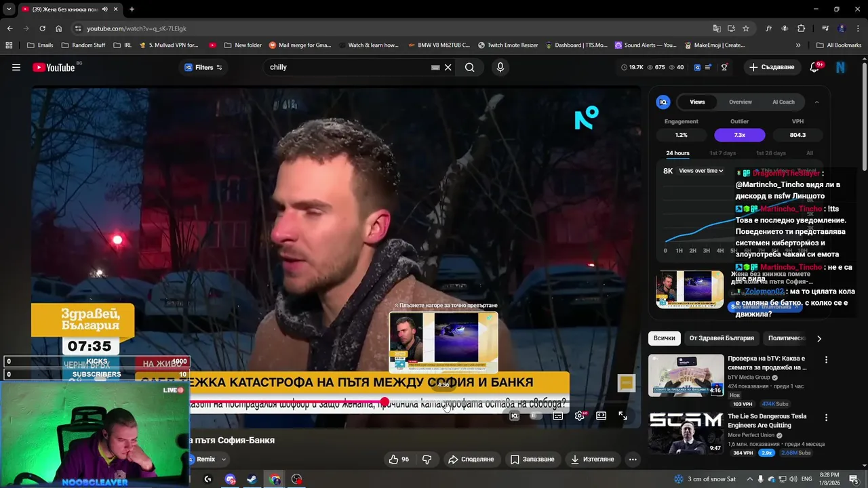
Task: Open options menu for 'Проверка на bTV' video
Action: [x=826, y=360]
